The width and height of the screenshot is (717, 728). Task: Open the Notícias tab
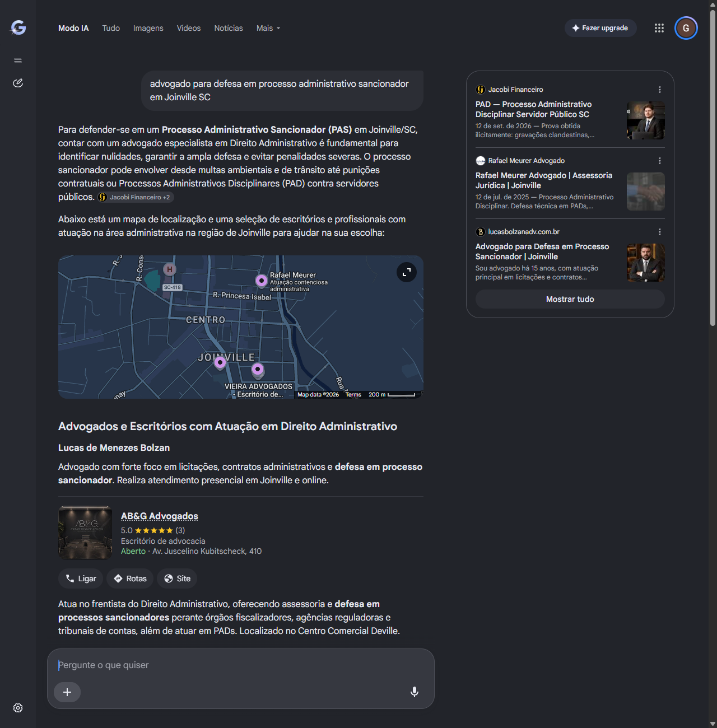[x=229, y=28]
